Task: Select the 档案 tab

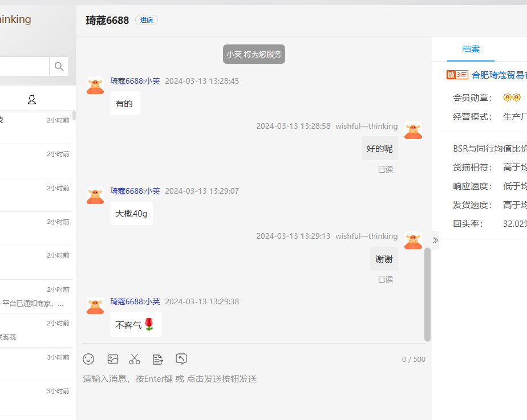Action: pos(471,49)
